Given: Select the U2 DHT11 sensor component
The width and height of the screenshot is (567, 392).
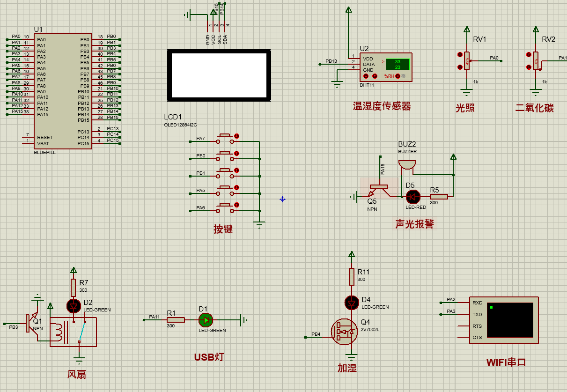Looking at the screenshot, I should [386, 67].
